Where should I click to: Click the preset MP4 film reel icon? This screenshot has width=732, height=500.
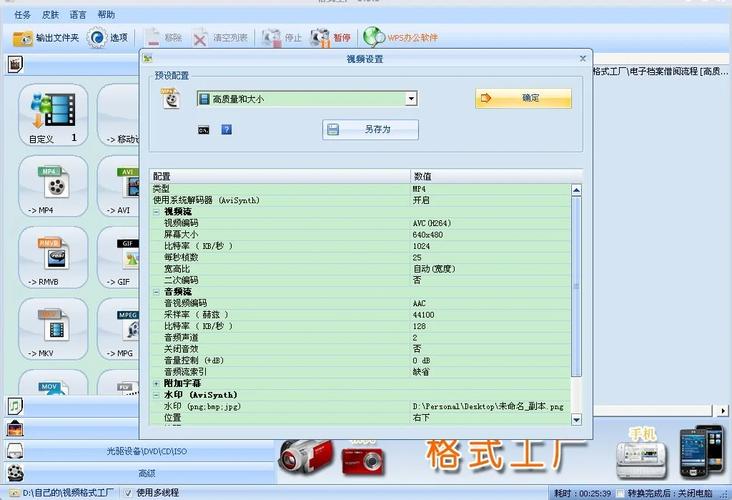[170, 99]
